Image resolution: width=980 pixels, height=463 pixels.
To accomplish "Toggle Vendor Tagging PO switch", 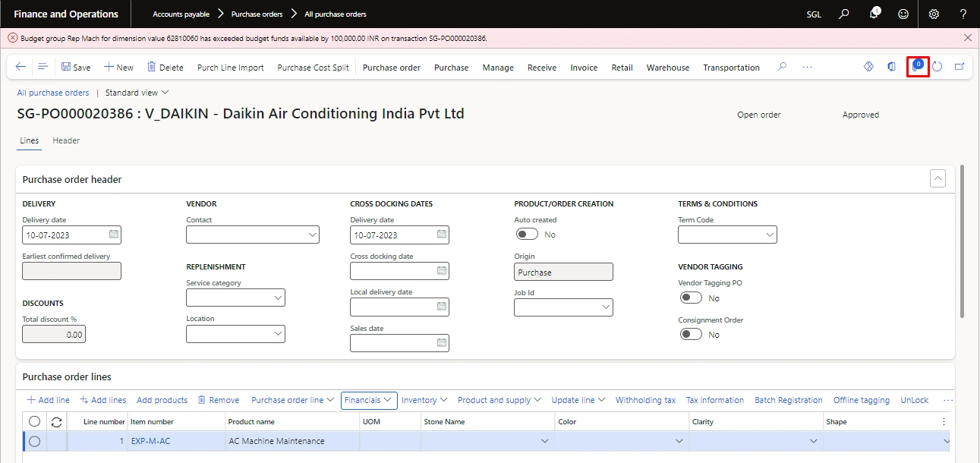I will pos(691,298).
